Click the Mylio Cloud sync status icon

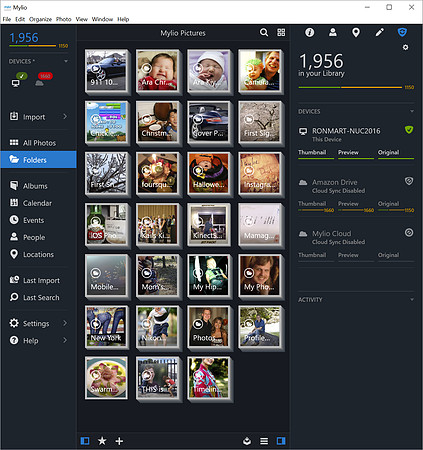click(x=409, y=232)
